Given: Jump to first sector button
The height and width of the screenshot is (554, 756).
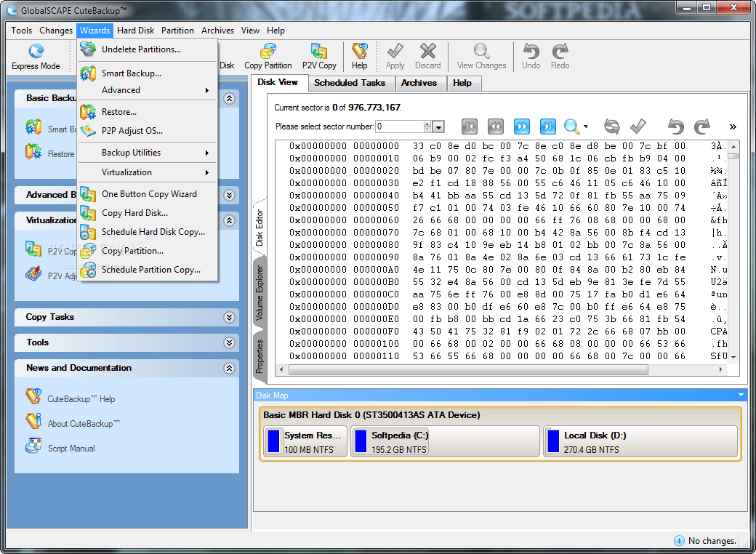Looking at the screenshot, I should click(x=469, y=127).
